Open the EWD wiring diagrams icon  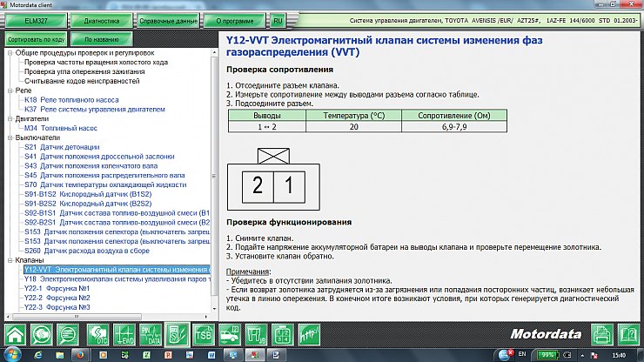[124, 334]
